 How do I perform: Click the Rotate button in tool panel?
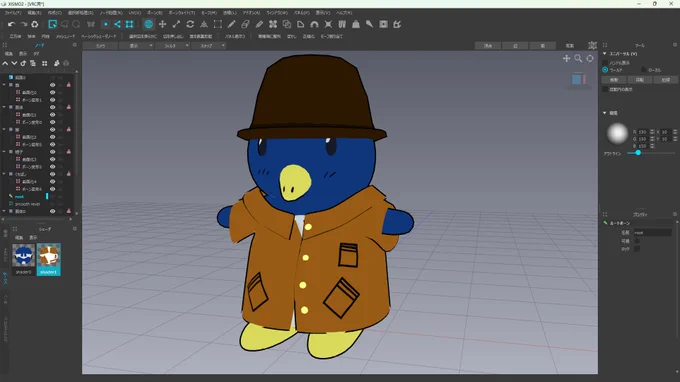(640, 80)
